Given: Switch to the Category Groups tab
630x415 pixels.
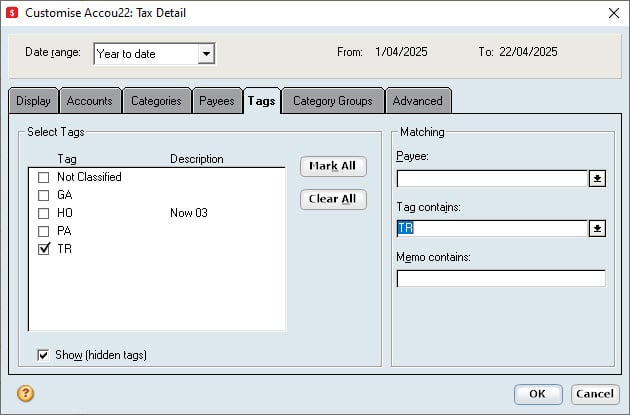Looking at the screenshot, I should (x=333, y=101).
